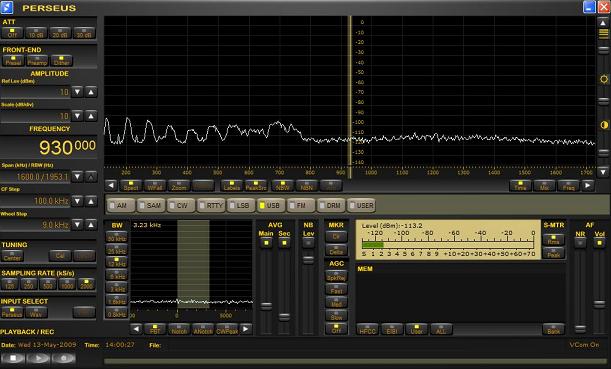Click right arrow next to CWPeak button
Image resolution: width=611 pixels, height=369 pixels.
point(245,329)
